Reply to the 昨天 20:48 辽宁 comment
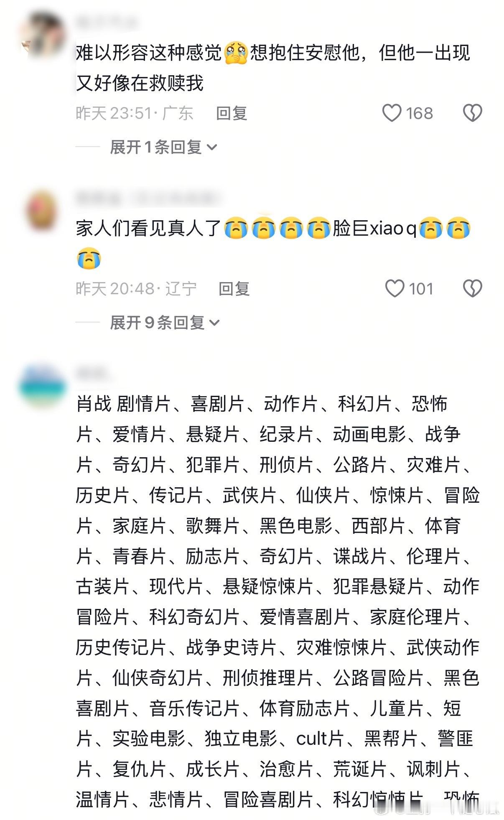 (234, 289)
